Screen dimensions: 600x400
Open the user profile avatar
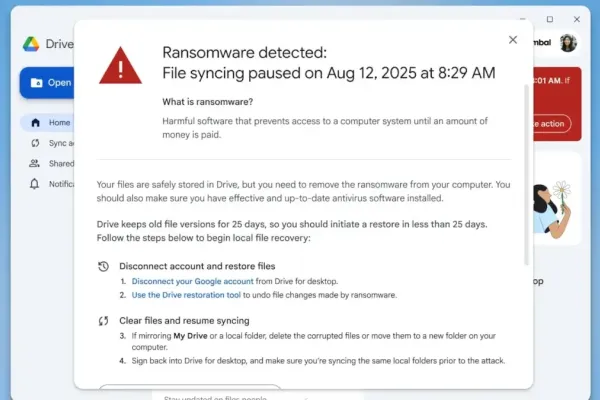tap(568, 43)
